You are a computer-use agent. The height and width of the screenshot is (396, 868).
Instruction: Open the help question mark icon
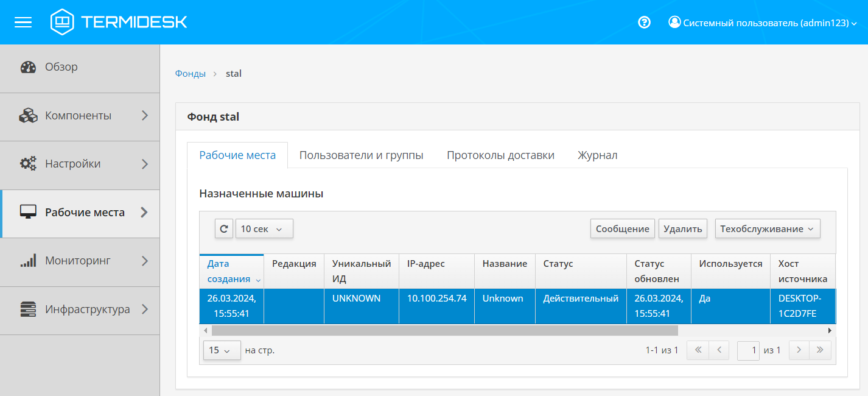[644, 23]
